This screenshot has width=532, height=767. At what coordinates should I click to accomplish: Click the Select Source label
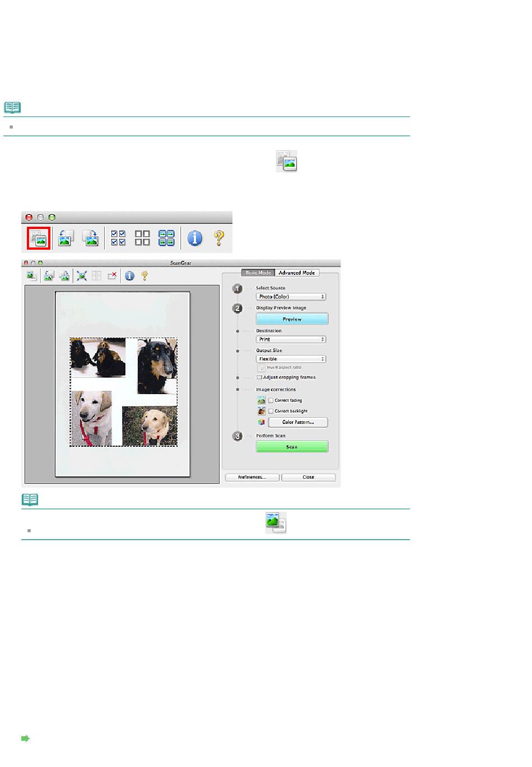click(x=270, y=288)
